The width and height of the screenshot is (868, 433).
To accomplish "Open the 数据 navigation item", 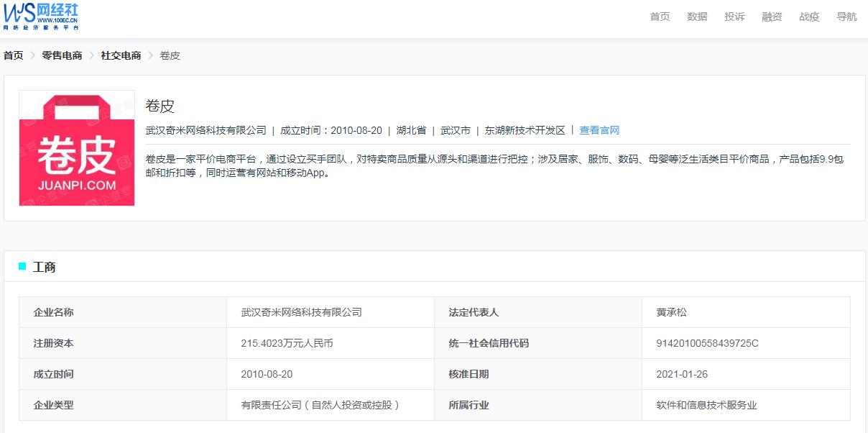I will pos(696,16).
